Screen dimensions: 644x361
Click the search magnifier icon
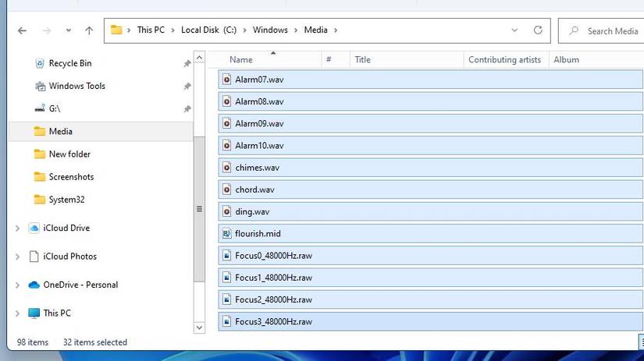574,30
